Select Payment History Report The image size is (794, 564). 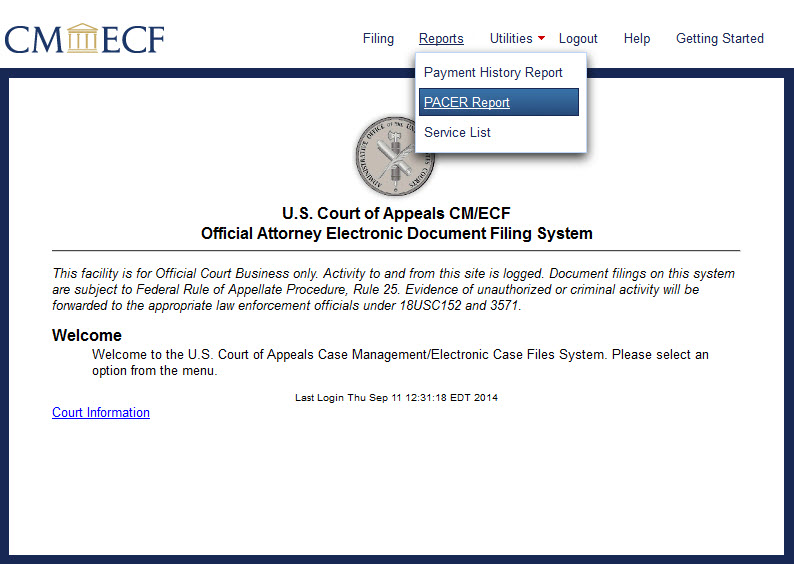point(493,73)
